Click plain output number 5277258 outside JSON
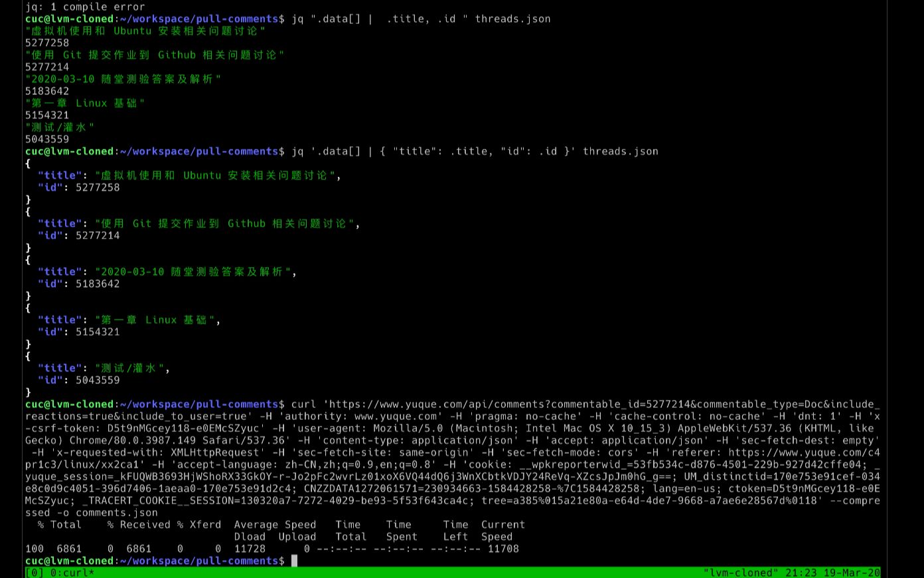Image resolution: width=924 pixels, height=578 pixels. pyautogui.click(x=47, y=43)
